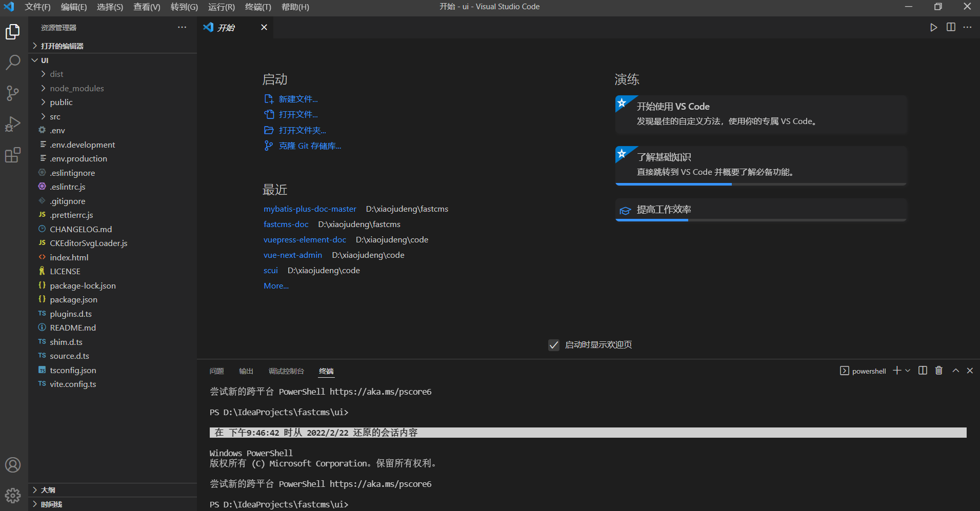Click the 克隆 Git 存储库 link

tap(309, 146)
